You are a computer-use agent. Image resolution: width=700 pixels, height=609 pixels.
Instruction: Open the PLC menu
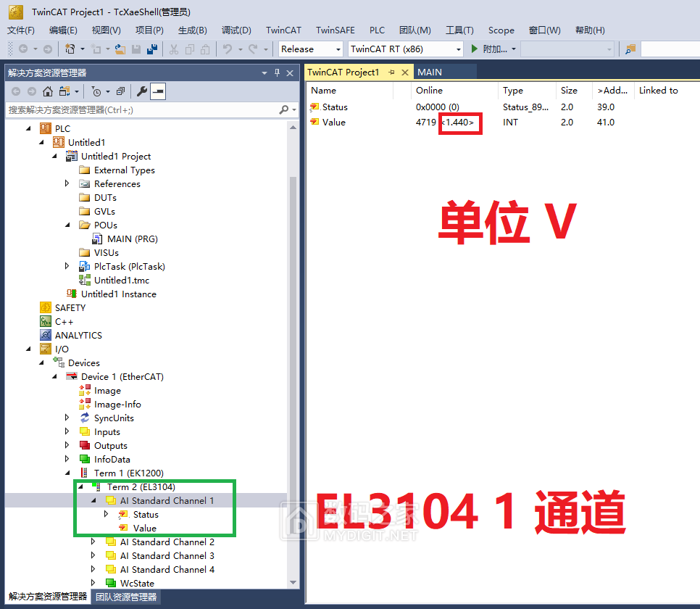pos(377,30)
